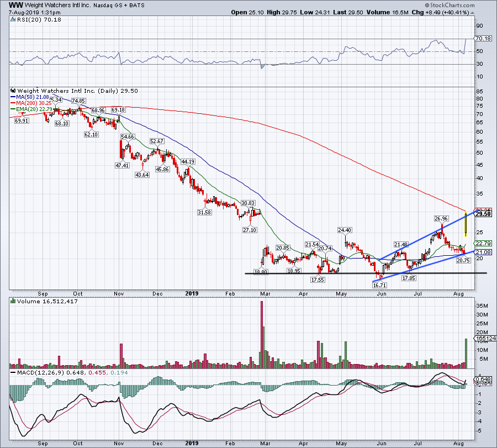497x448 pixels.
Task: Click the latest green volume bar in August
Action: pyautogui.click(x=466, y=353)
